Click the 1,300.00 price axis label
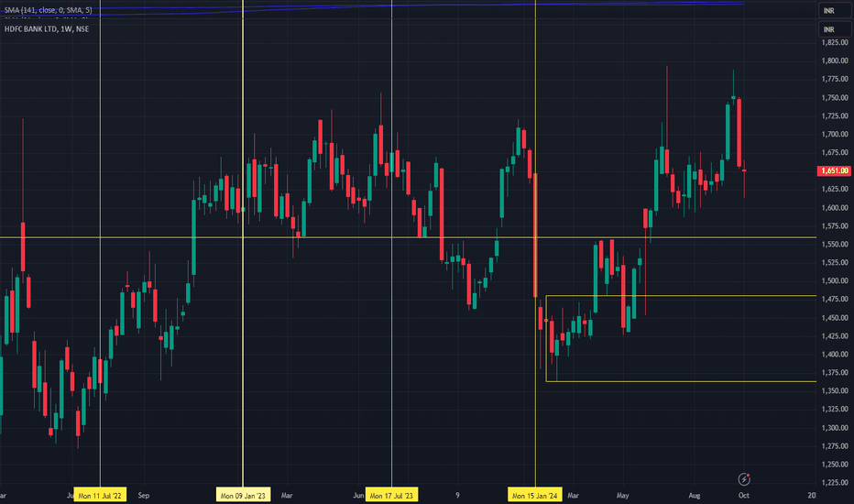Image resolution: width=854 pixels, height=504 pixels. [835, 428]
